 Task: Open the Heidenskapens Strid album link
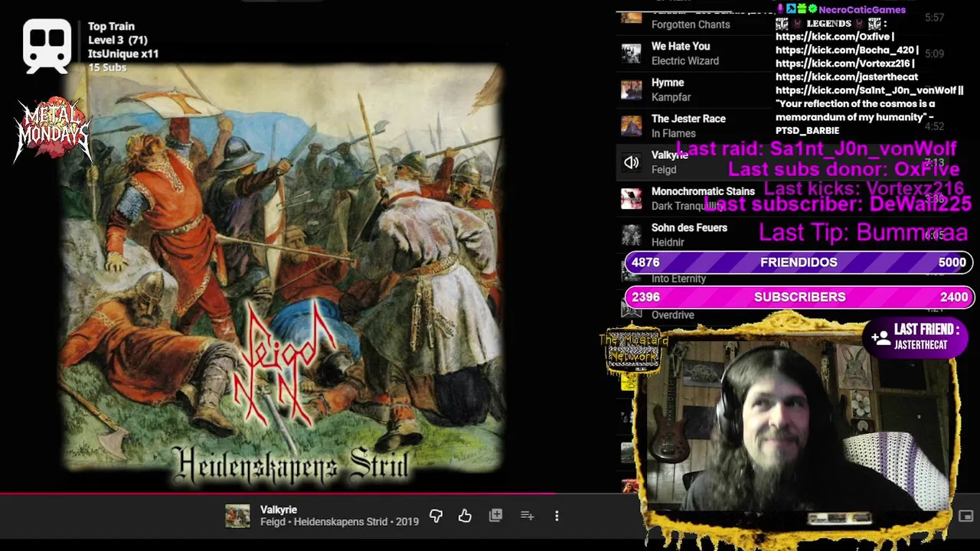tap(341, 522)
